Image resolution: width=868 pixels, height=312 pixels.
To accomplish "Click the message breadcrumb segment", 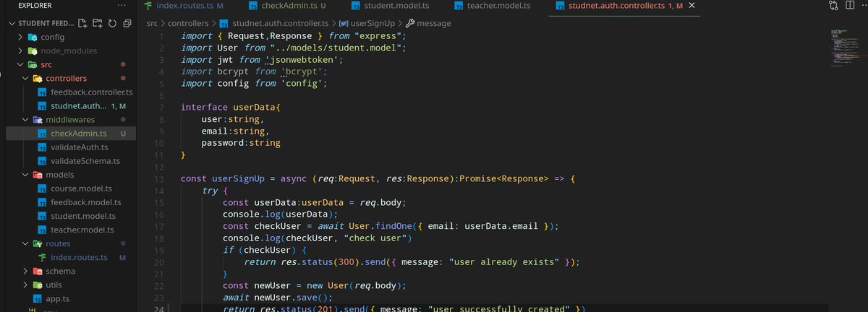I will pos(434,23).
